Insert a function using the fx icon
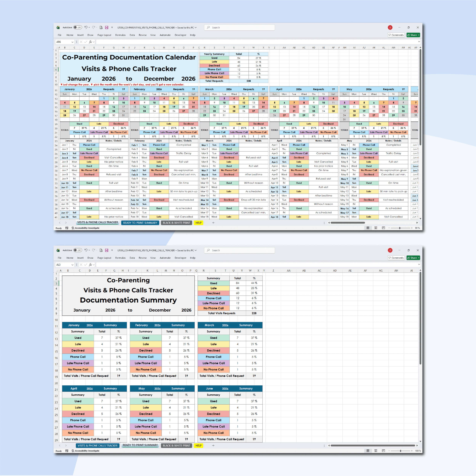 pos(90,42)
